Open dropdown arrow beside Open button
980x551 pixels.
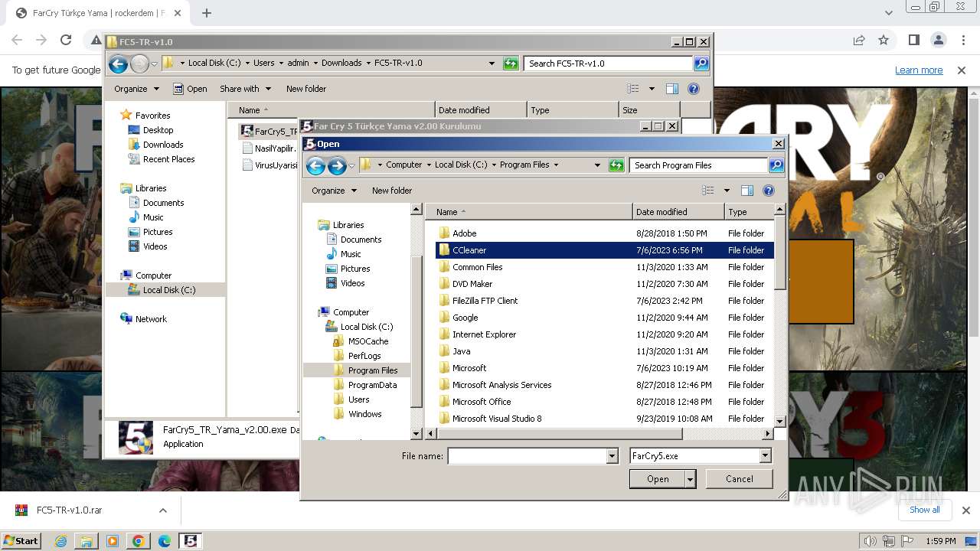691,479
